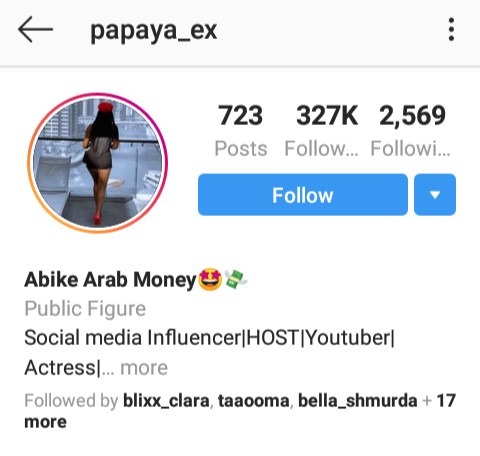Tap the flying money emoji
The image size is (480, 456).
coord(236,279)
